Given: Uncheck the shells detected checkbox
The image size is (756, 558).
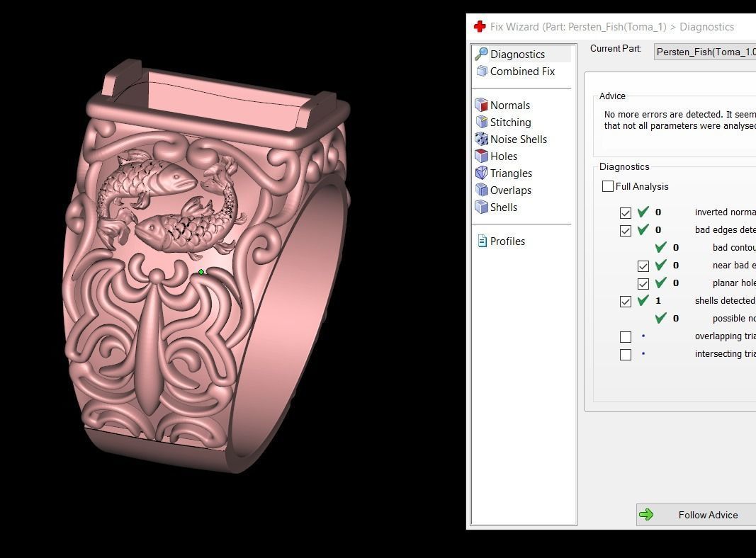Looking at the screenshot, I should [x=626, y=302].
